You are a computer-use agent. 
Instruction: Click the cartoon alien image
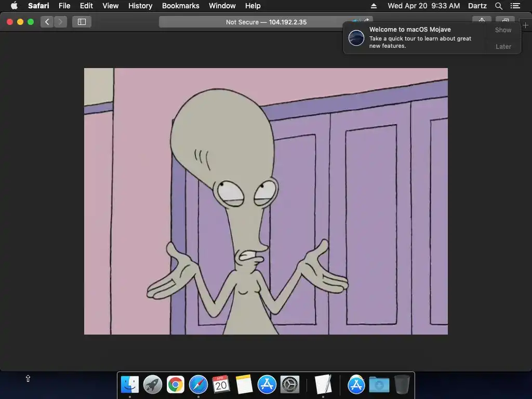pos(265,201)
